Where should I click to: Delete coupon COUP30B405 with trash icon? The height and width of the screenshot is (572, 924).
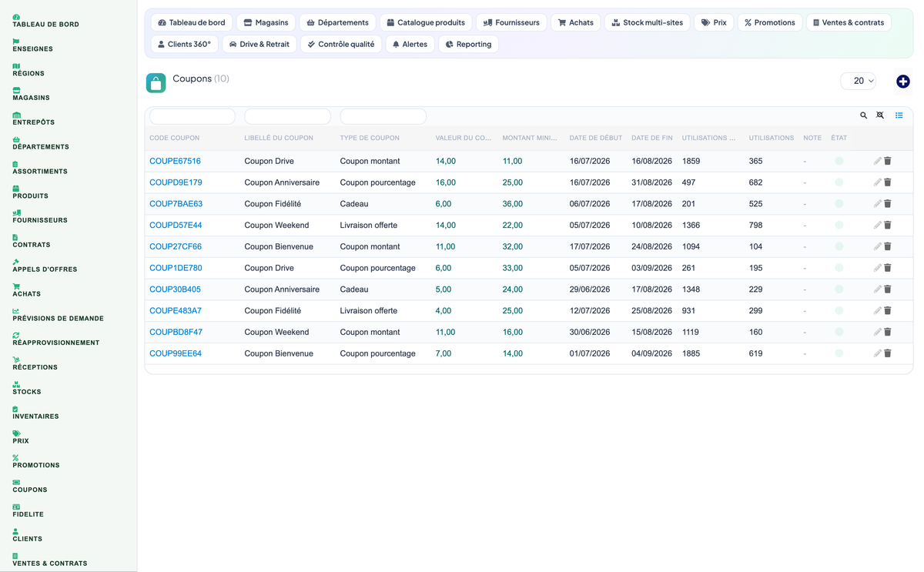click(888, 289)
